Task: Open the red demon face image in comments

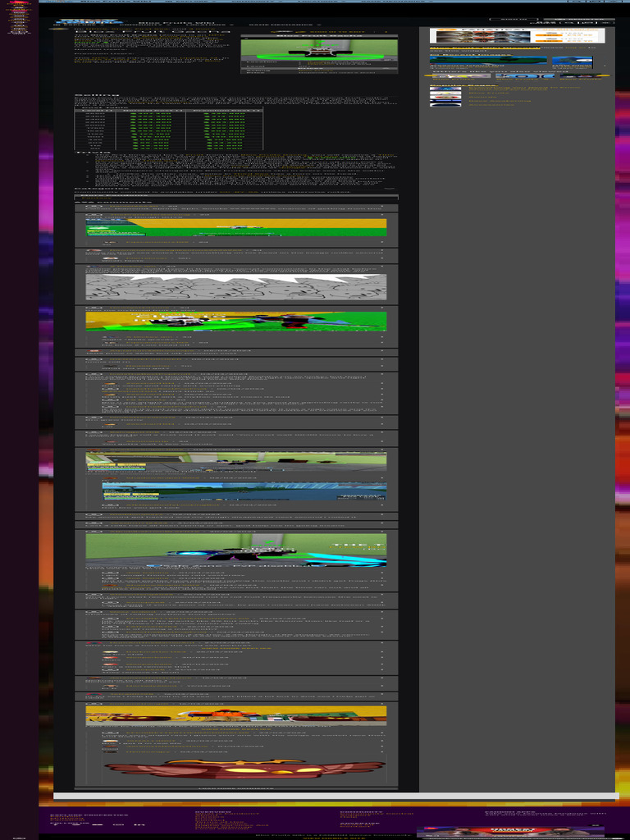Action: click(x=244, y=768)
